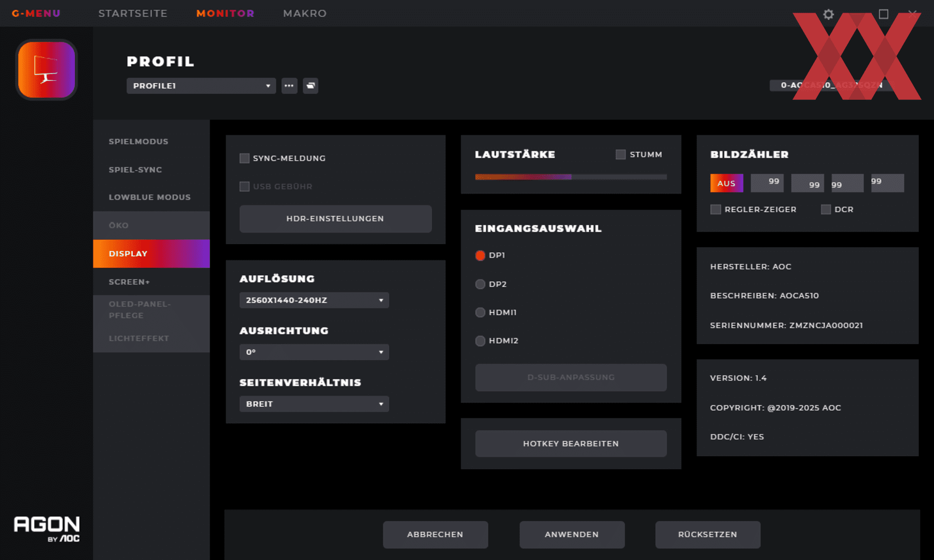This screenshot has width=934, height=560.
Task: Click the HDR-Einstellungen button
Action: click(x=335, y=218)
